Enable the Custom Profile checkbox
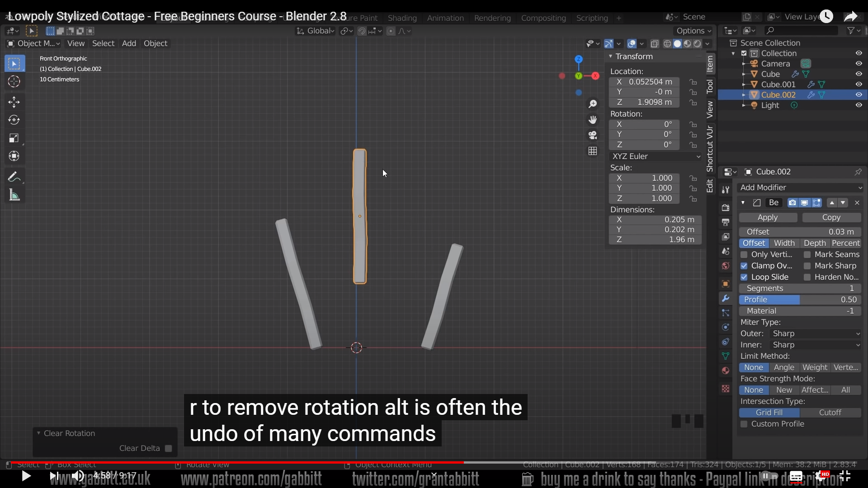 coord(744,424)
